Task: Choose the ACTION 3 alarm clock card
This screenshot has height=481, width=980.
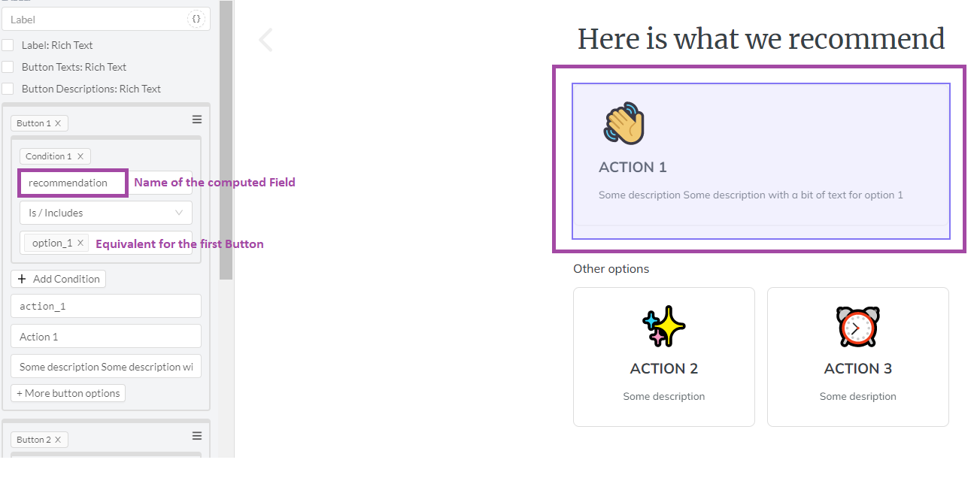Action: tap(857, 357)
